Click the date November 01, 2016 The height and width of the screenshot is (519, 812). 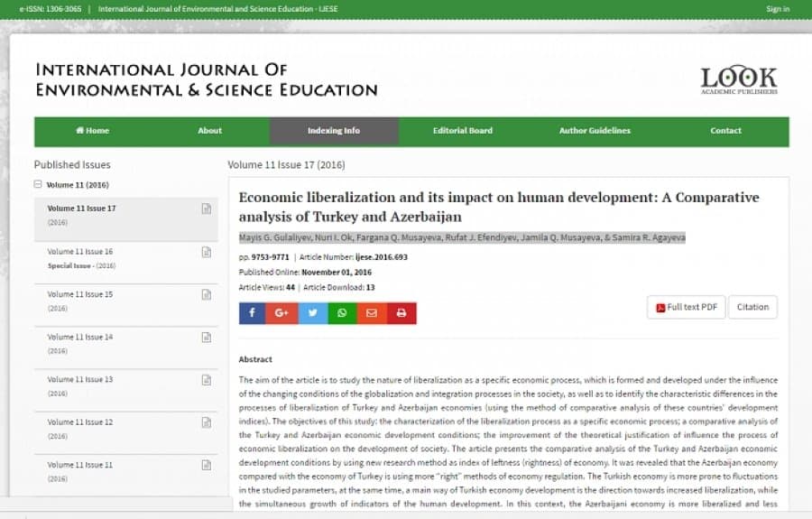(x=337, y=273)
